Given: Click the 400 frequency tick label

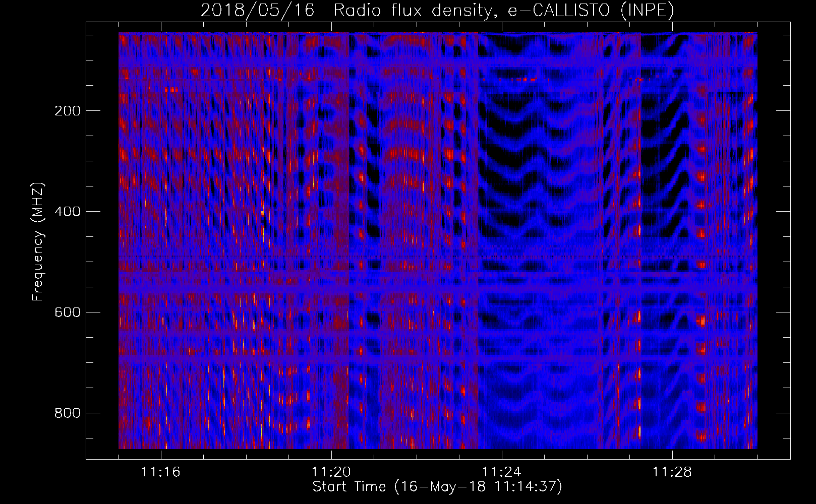Looking at the screenshot, I should pos(68,212).
